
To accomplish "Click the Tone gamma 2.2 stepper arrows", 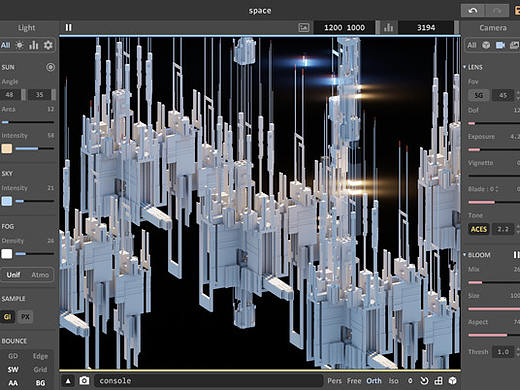I will [x=517, y=229].
